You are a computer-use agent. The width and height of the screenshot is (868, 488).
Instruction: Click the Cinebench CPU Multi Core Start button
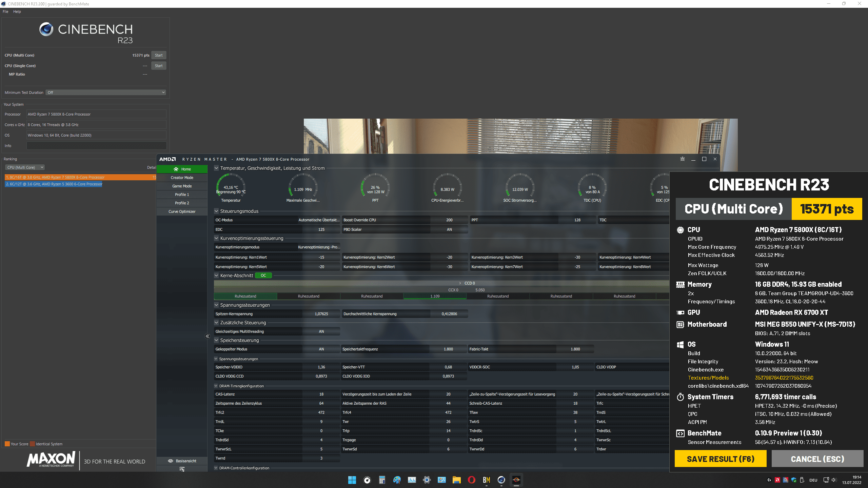pyautogui.click(x=159, y=55)
